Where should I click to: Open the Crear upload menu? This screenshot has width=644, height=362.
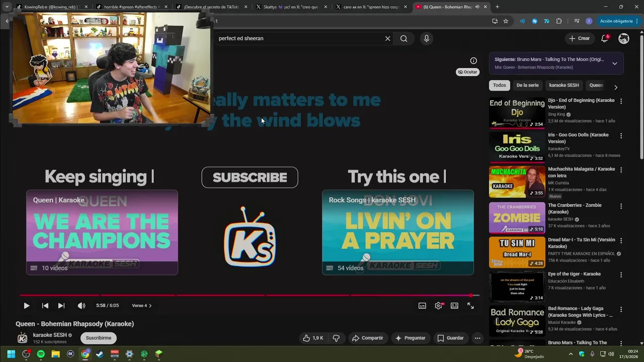pyautogui.click(x=579, y=38)
